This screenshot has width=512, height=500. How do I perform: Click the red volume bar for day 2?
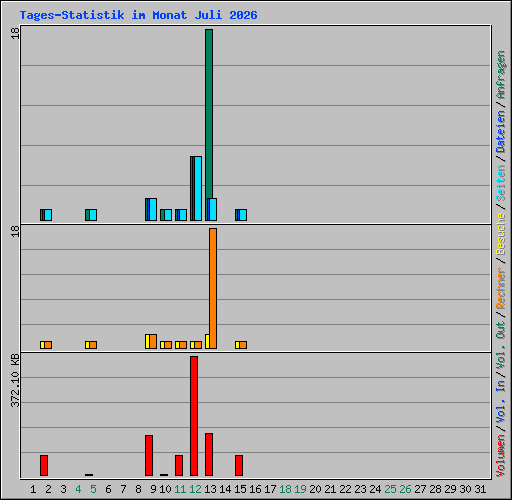44,465
